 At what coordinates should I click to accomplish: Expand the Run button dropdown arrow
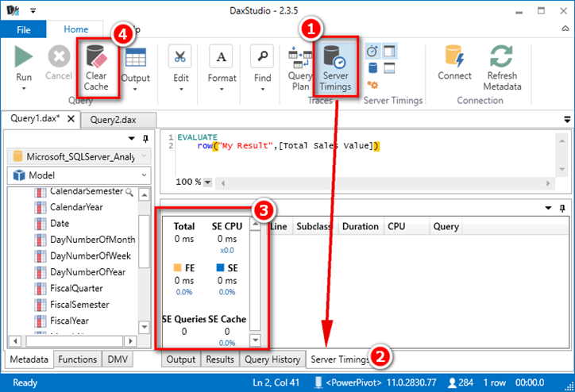[24, 89]
